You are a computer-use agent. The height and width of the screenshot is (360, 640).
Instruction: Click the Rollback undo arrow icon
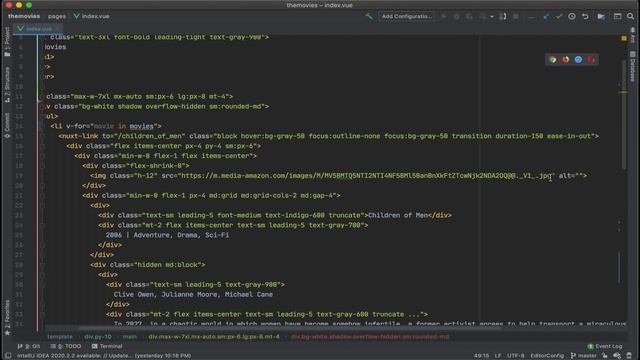click(x=585, y=16)
